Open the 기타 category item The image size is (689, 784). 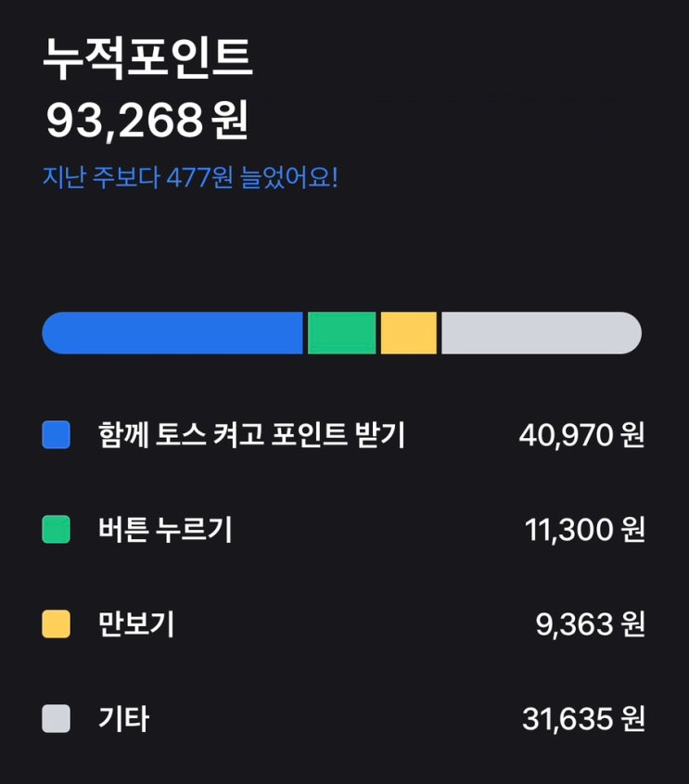pyautogui.click(x=123, y=719)
